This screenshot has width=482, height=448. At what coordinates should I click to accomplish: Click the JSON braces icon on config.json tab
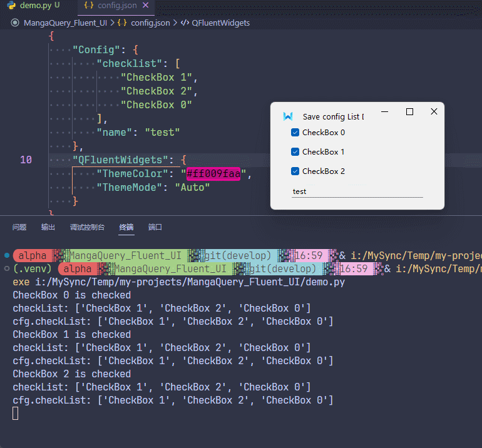[x=89, y=5]
